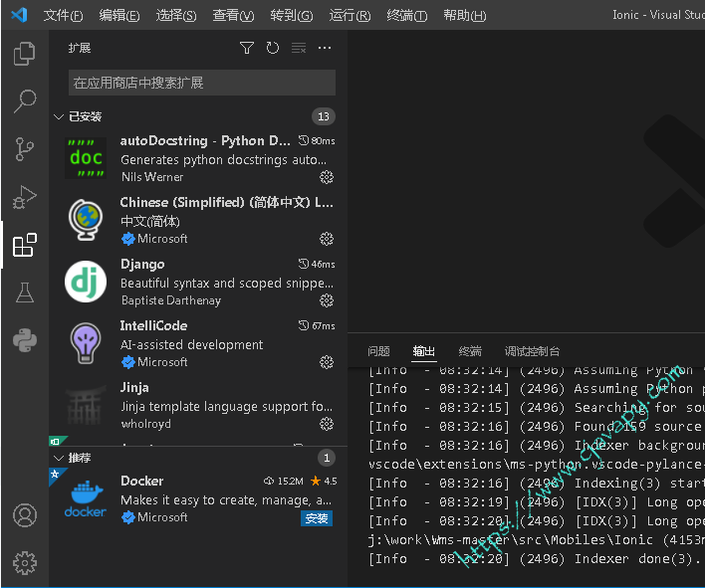Viewport: 705px width, 588px height.
Task: Open Docker extension title
Action: 141,481
